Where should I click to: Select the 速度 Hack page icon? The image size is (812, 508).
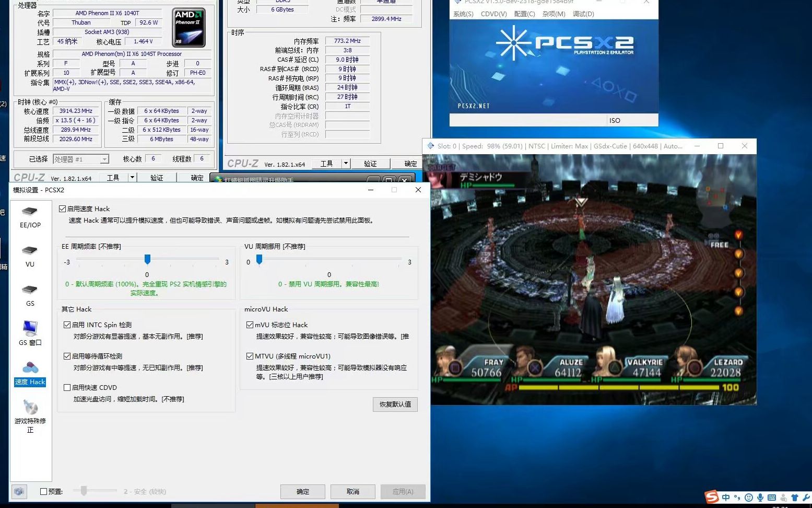tap(30, 368)
